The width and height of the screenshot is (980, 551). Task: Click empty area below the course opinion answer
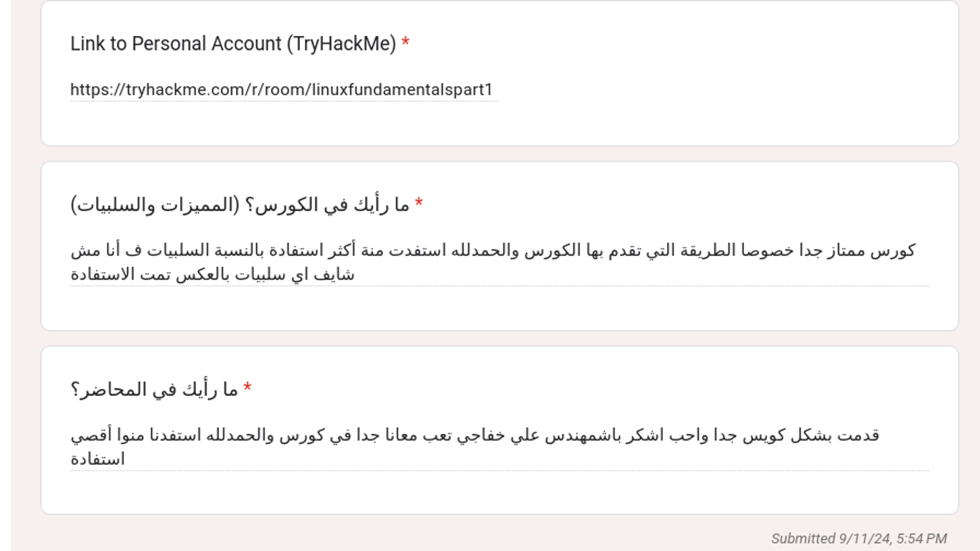(499, 309)
